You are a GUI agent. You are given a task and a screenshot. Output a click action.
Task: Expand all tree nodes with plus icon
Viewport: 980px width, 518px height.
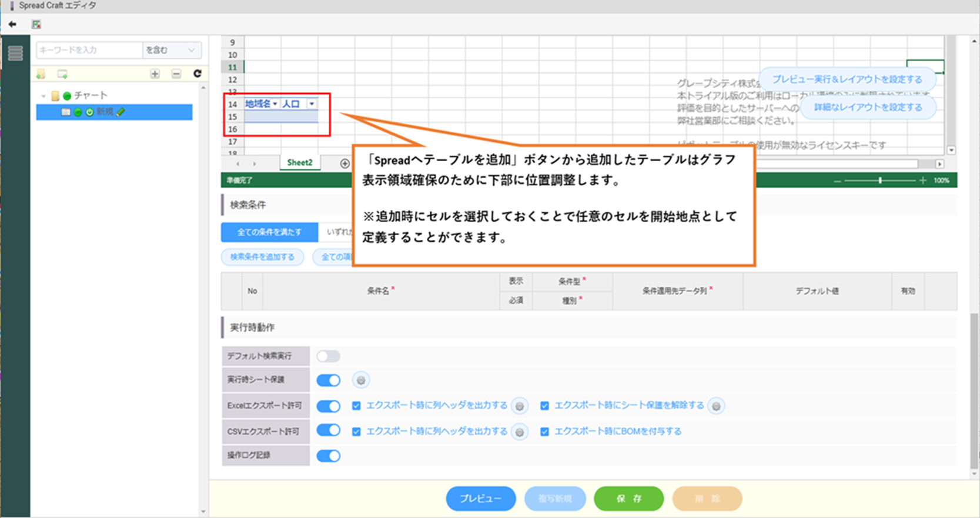155,74
